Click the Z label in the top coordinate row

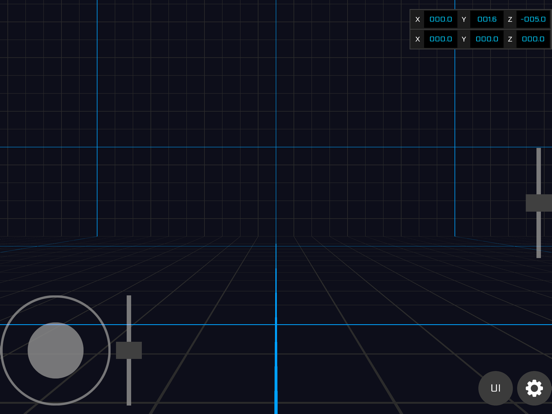(510, 19)
